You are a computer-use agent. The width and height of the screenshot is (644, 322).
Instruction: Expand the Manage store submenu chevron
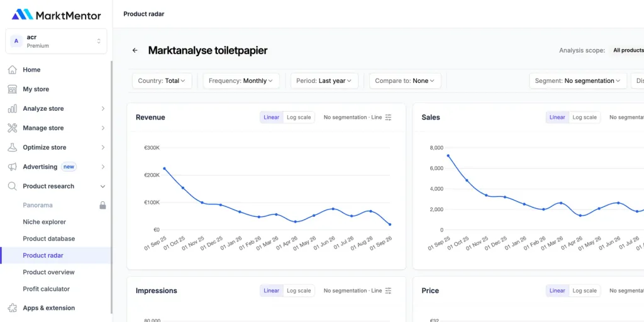103,128
